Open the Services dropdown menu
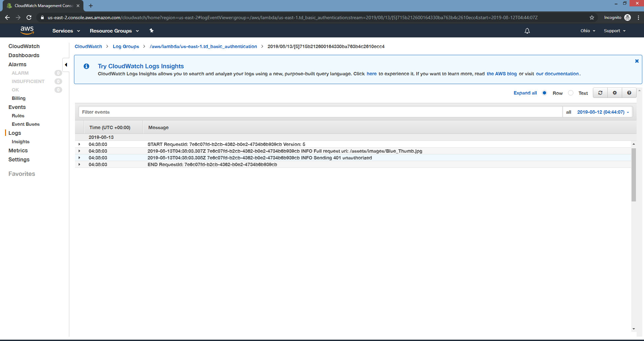This screenshot has height=341, width=644. [66, 31]
